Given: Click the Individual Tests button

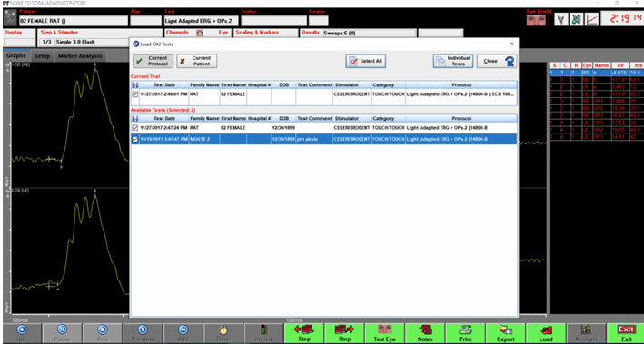Looking at the screenshot, I should 453,61.
